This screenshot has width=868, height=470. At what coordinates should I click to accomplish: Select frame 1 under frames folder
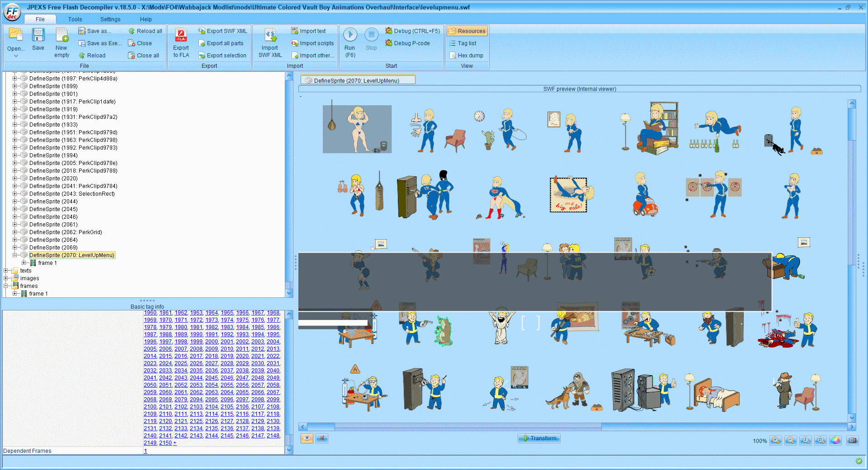(38, 294)
